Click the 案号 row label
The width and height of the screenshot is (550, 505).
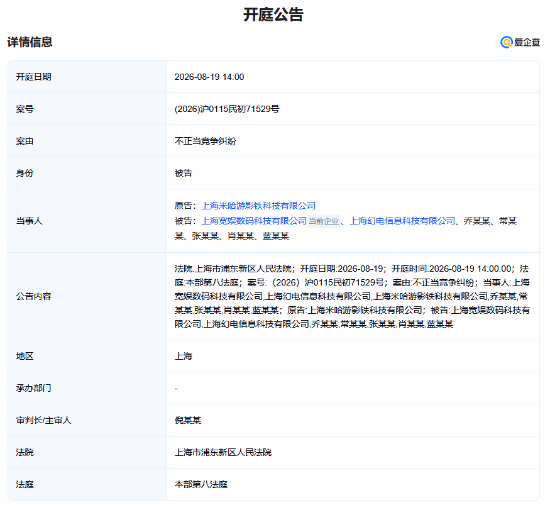pyautogui.click(x=25, y=109)
